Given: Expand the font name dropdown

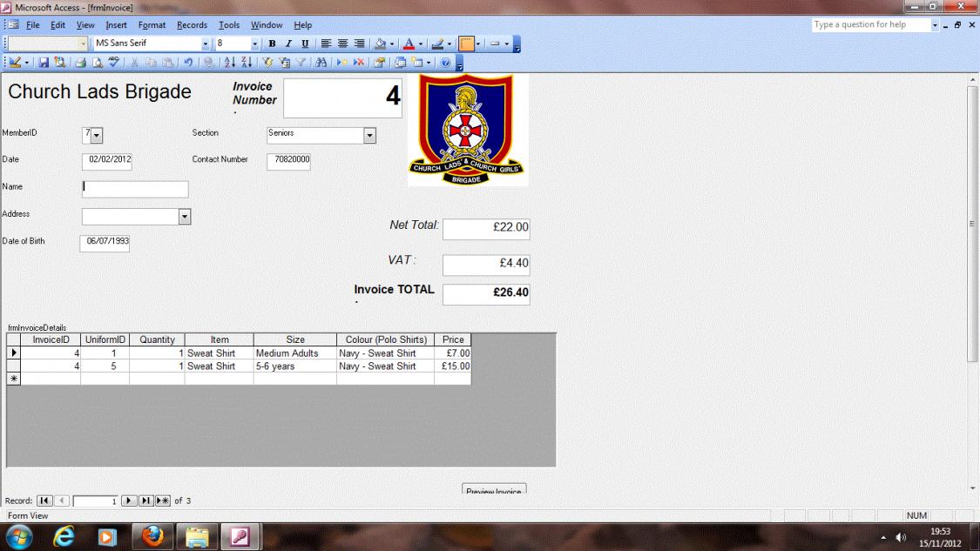Looking at the screenshot, I should 205,44.
